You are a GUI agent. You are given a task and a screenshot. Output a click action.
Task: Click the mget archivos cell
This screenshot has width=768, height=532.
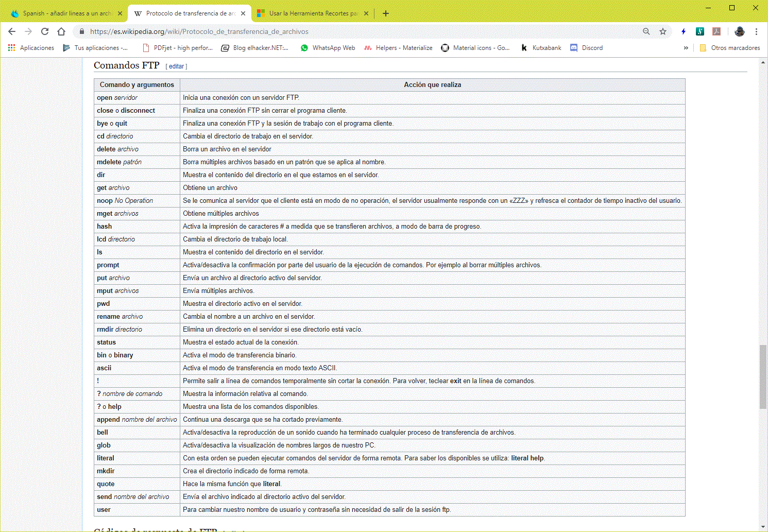point(137,214)
